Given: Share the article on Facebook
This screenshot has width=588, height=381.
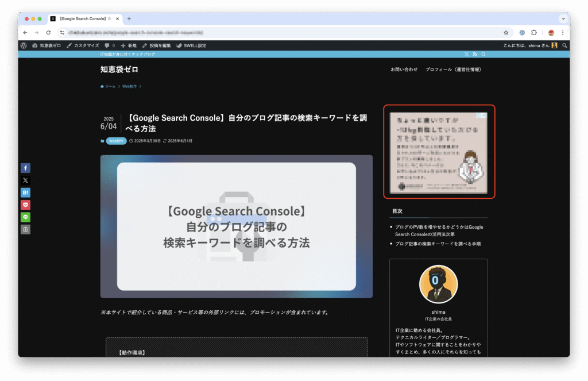Looking at the screenshot, I should [x=25, y=168].
